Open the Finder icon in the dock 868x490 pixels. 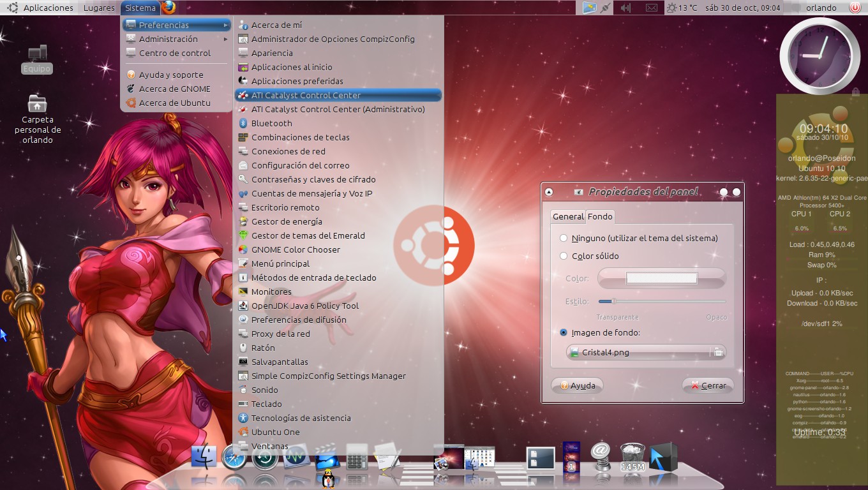point(204,457)
